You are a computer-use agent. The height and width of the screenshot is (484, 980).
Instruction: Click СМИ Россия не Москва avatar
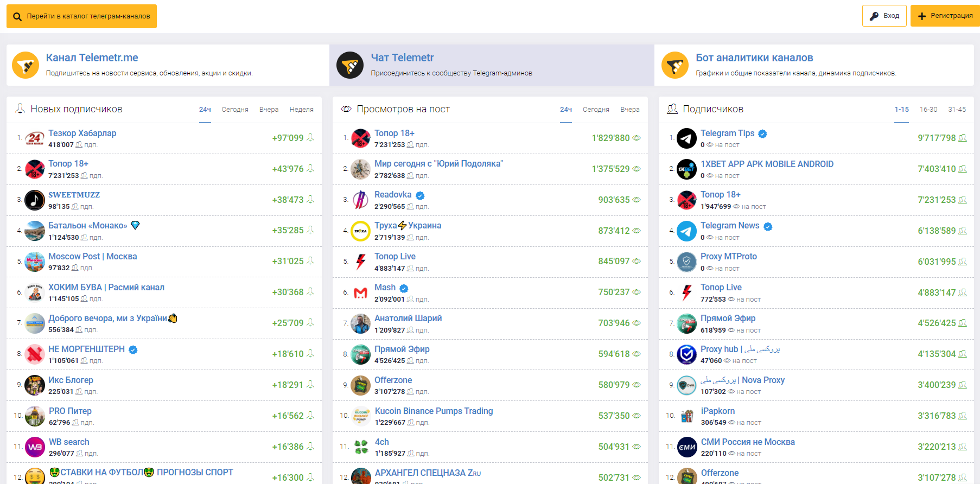tap(686, 447)
